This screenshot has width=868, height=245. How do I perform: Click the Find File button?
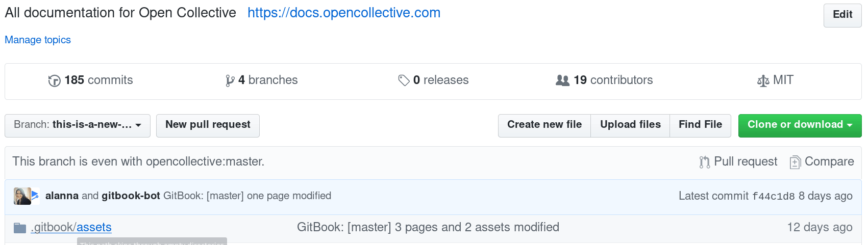[x=700, y=126]
